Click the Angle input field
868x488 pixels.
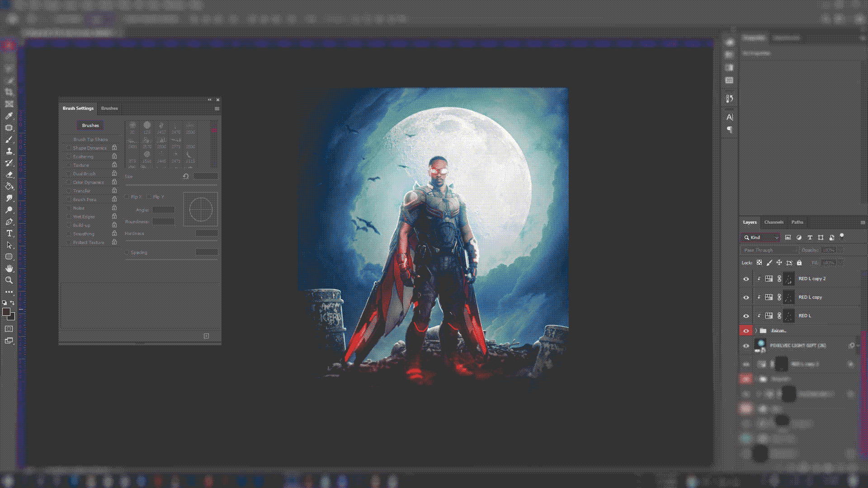(x=163, y=210)
